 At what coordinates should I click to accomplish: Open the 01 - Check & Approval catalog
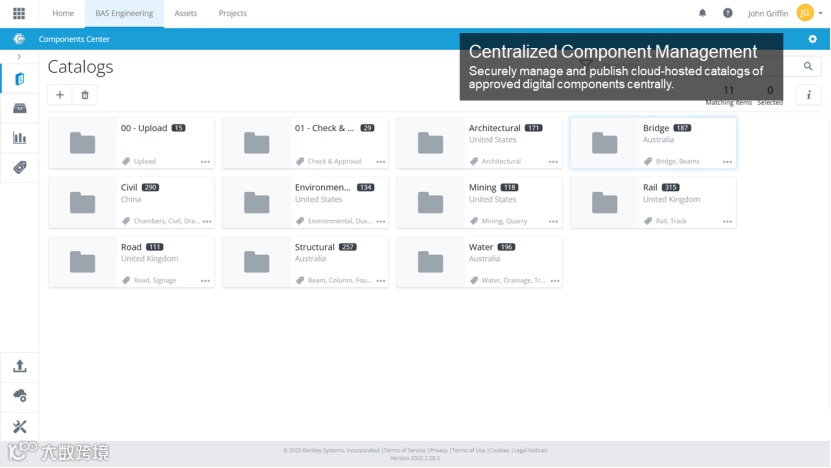pos(305,143)
